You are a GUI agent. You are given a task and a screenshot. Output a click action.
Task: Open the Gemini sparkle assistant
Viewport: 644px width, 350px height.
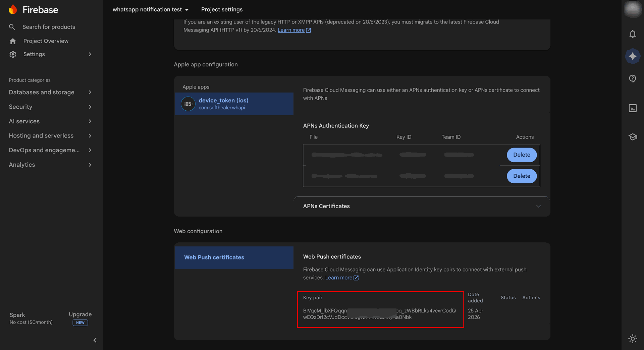pos(633,56)
